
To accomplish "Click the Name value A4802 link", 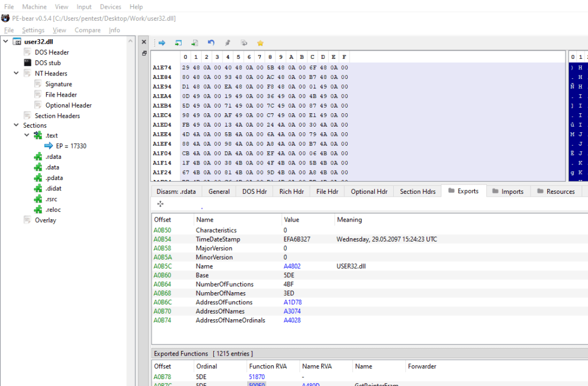I will (292, 266).
